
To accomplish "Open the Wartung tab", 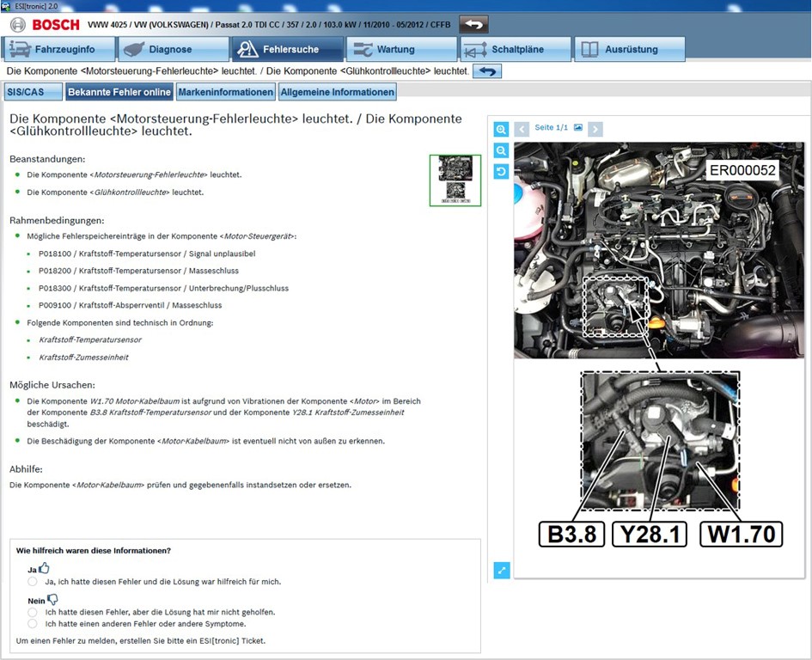I will point(402,49).
